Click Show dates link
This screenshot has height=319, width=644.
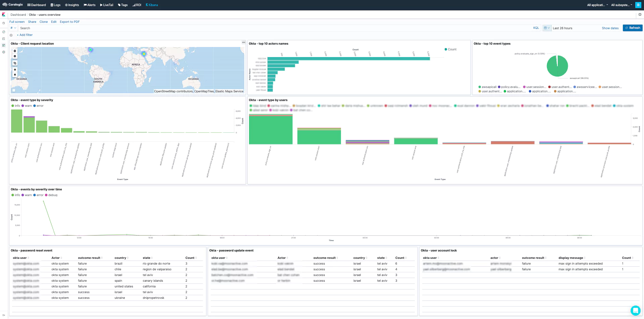click(x=610, y=28)
